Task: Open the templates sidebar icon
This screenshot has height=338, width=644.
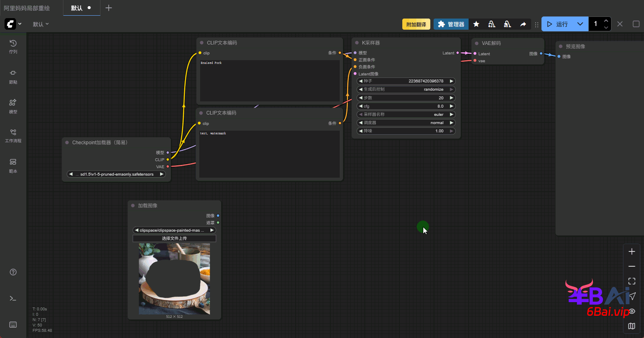Action: coord(13,165)
